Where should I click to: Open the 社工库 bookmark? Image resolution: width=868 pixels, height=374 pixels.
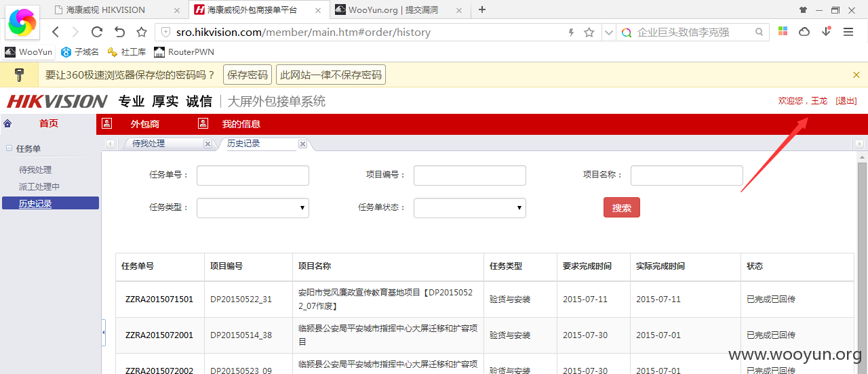coord(127,52)
